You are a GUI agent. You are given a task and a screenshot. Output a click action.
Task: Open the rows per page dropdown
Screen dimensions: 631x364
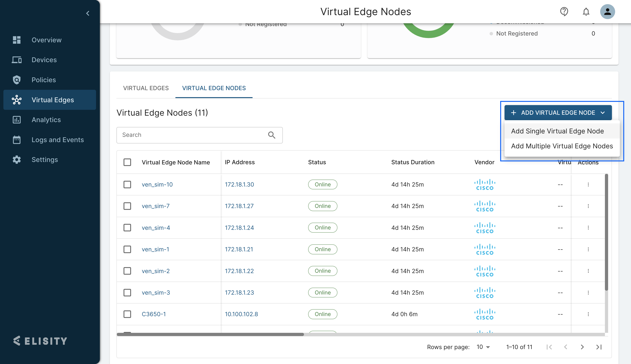[483, 347]
